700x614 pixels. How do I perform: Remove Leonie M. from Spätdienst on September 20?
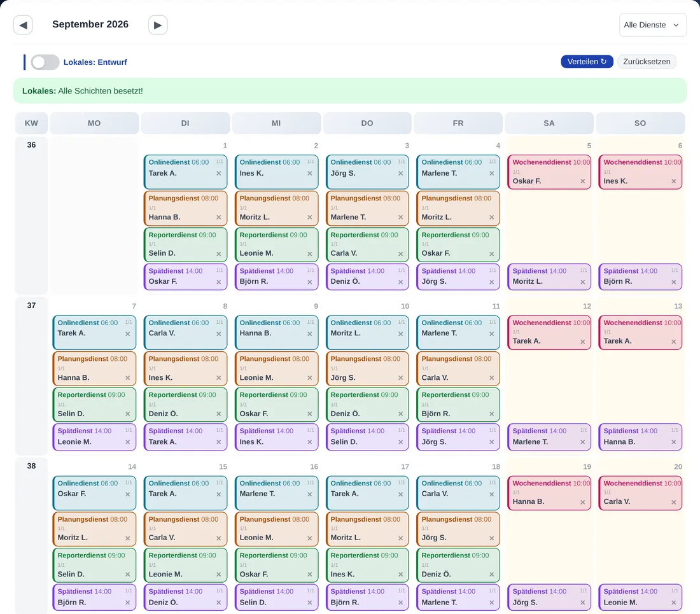674,603
